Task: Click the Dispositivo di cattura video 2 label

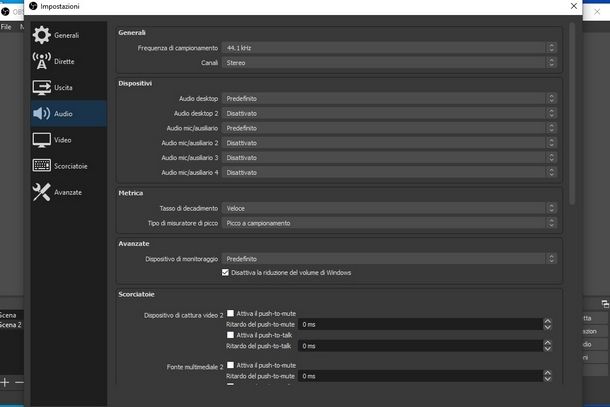Action: pyautogui.click(x=184, y=315)
